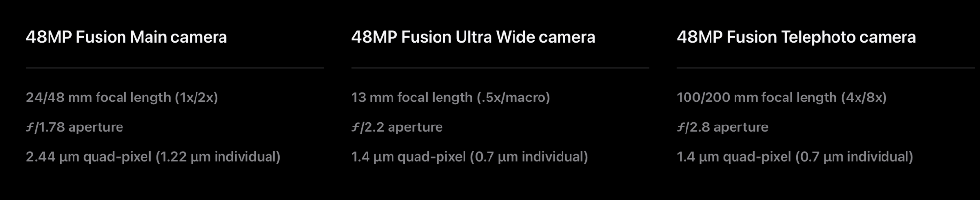Viewport: 980px width, 200px height.
Task: Click divider line under Ultra Wide heading
Action: [500, 68]
